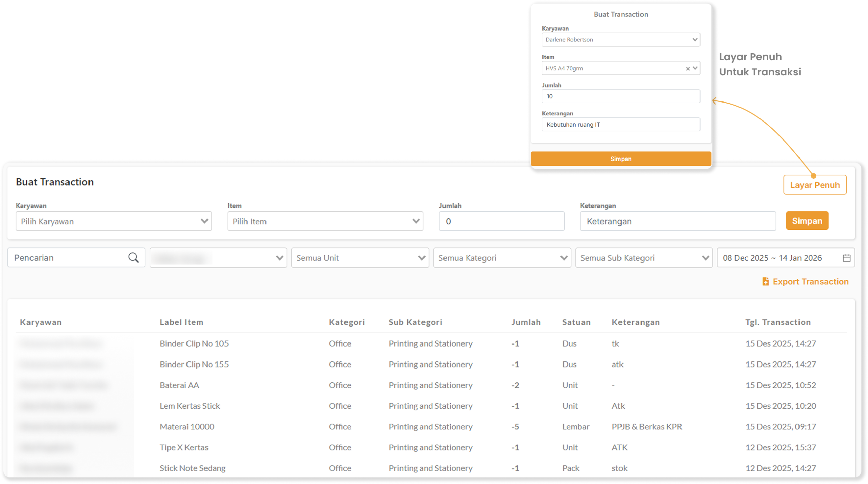
Task: Expand the Pilih Karyawan dropdown
Action: pos(114,221)
